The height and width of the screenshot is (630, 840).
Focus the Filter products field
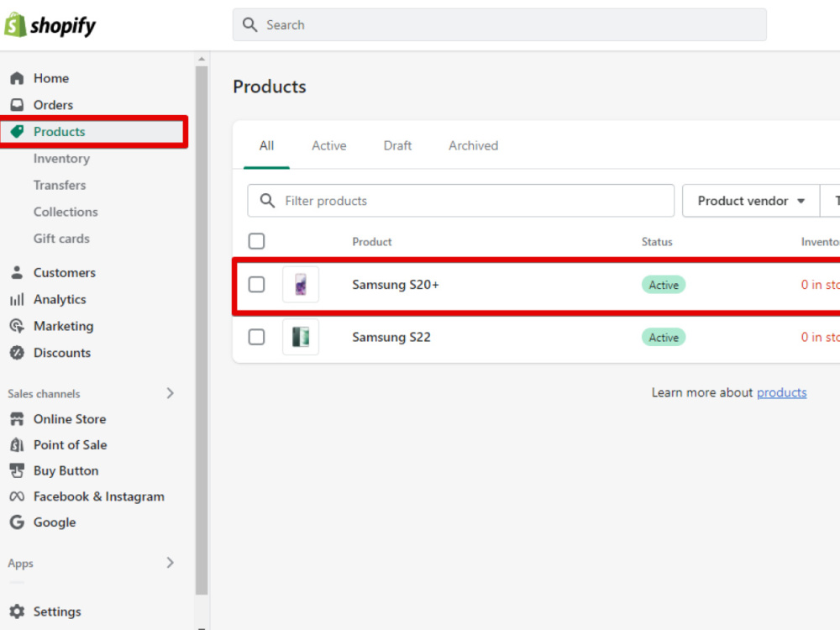point(460,201)
